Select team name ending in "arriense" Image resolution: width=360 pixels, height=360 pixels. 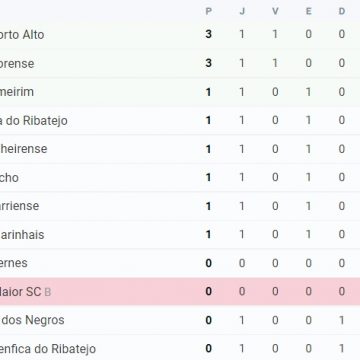point(19,206)
